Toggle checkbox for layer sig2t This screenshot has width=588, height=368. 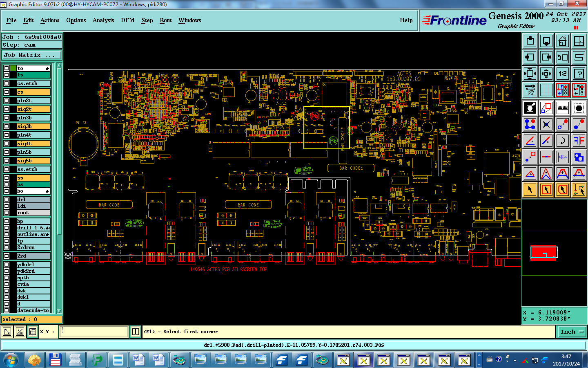pos(7,109)
